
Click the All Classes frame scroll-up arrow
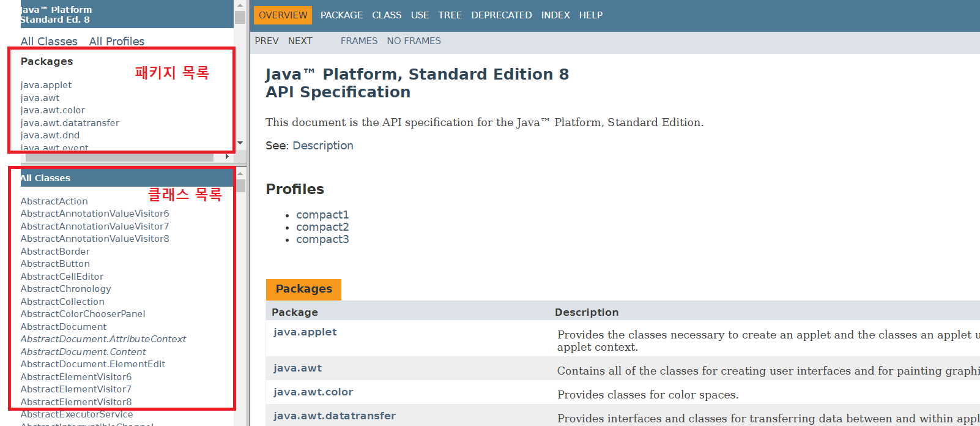[x=240, y=173]
